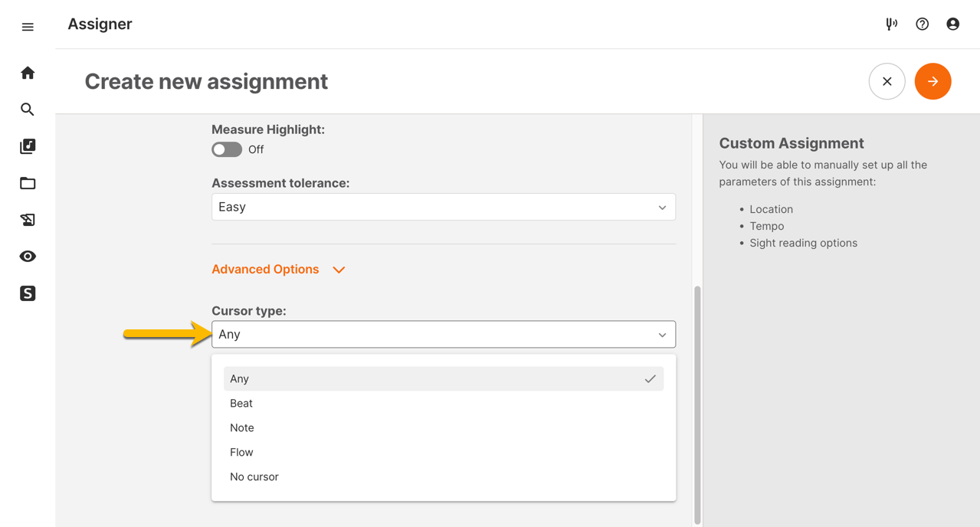Click the Location bullet item
Viewport: 980px width, 527px height.
(771, 209)
